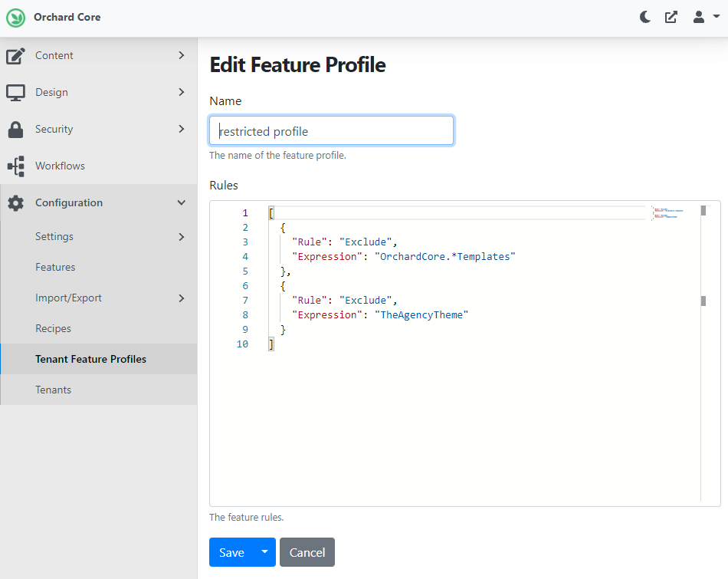Expand the Design menu chevron
The image size is (728, 579).
point(182,92)
